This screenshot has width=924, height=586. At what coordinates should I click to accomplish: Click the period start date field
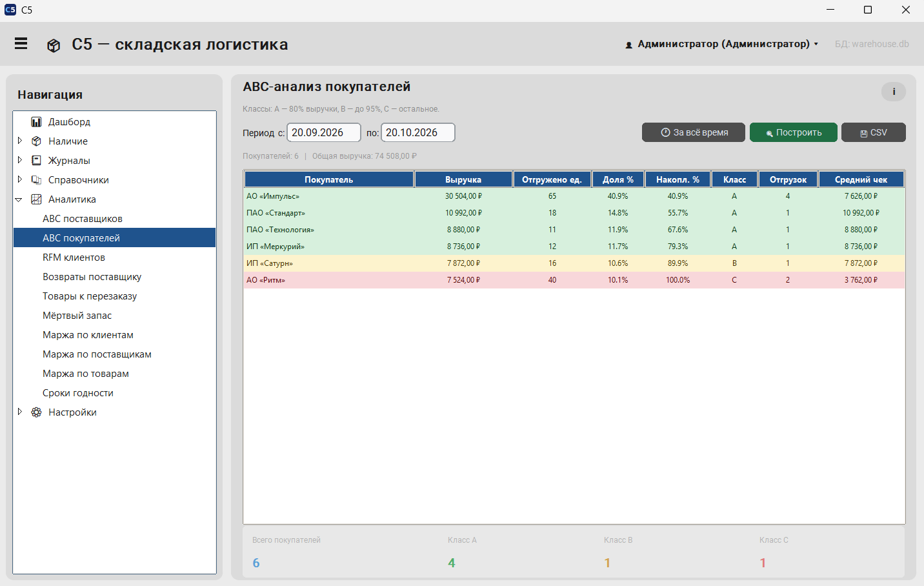point(324,132)
